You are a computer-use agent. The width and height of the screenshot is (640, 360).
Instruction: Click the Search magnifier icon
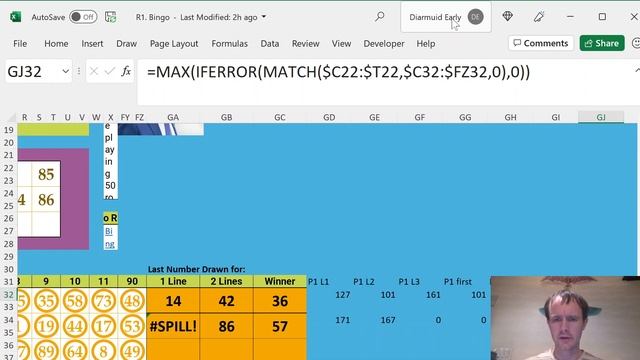pyautogui.click(x=380, y=17)
